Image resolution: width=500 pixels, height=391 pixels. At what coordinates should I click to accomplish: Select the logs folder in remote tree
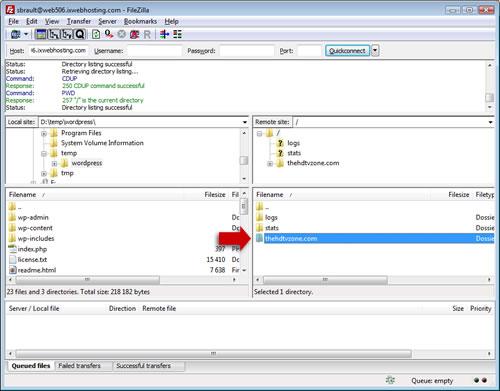293,143
